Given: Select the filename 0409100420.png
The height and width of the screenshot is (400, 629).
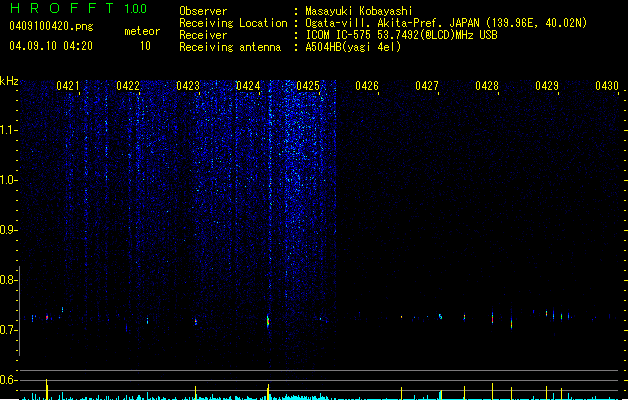Looking at the screenshot, I should pos(51,26).
